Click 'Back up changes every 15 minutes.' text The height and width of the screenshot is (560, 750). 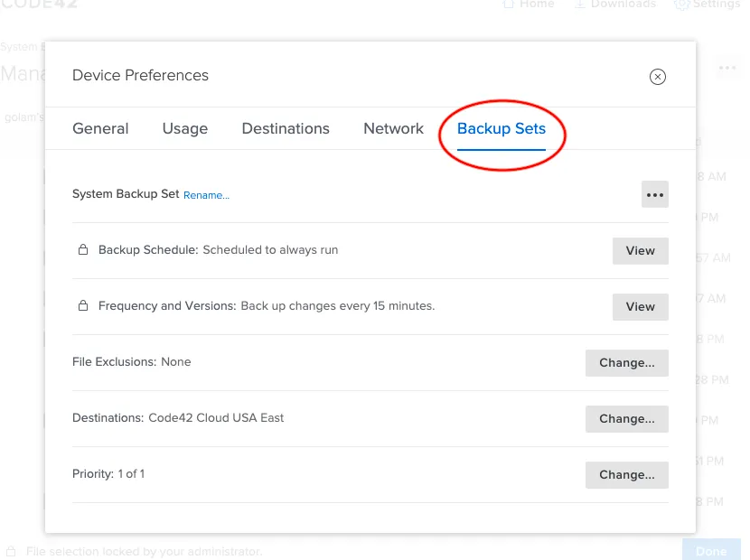338,305
